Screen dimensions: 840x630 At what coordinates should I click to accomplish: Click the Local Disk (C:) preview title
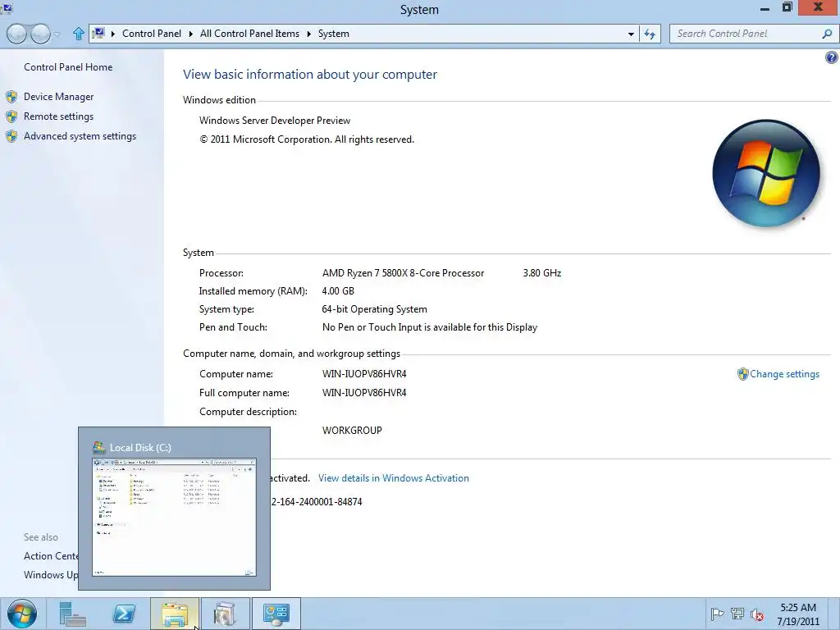click(140, 447)
